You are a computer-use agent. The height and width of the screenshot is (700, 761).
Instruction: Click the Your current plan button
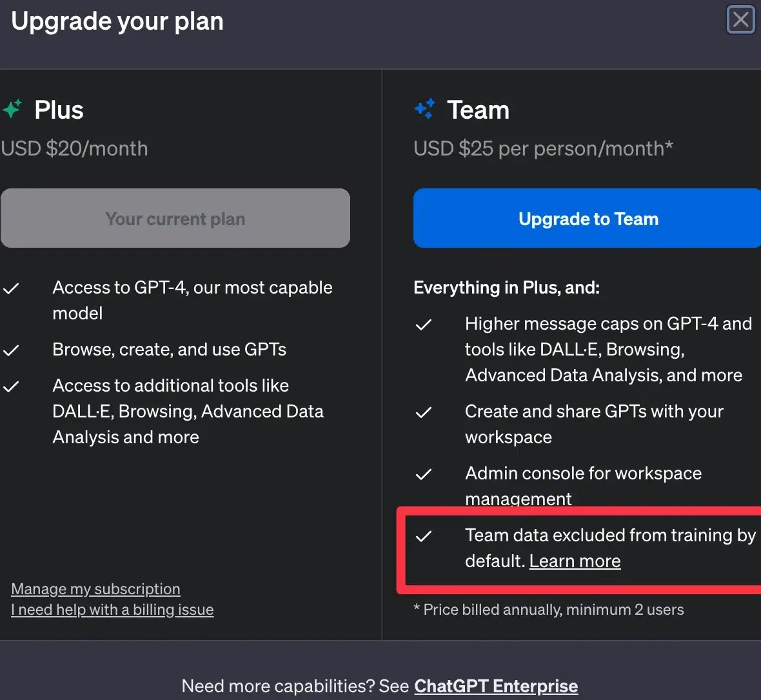pyautogui.click(x=175, y=219)
